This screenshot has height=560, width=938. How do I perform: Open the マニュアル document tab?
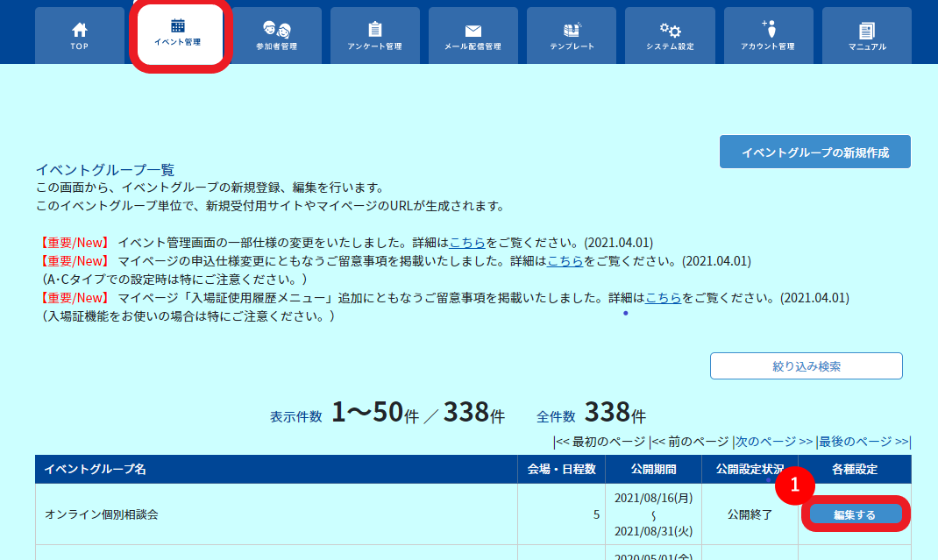pyautogui.click(x=867, y=36)
